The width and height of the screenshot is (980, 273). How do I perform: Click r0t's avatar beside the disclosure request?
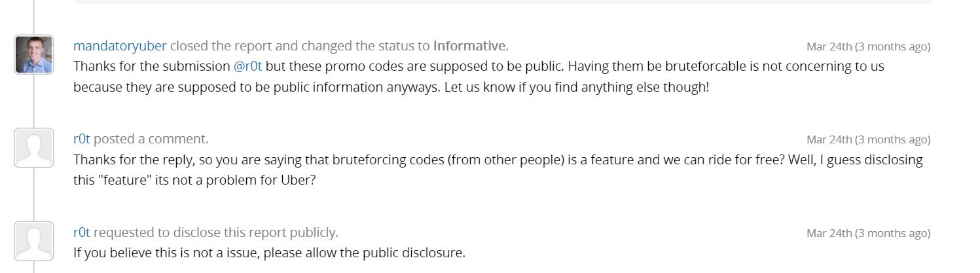click(x=33, y=240)
